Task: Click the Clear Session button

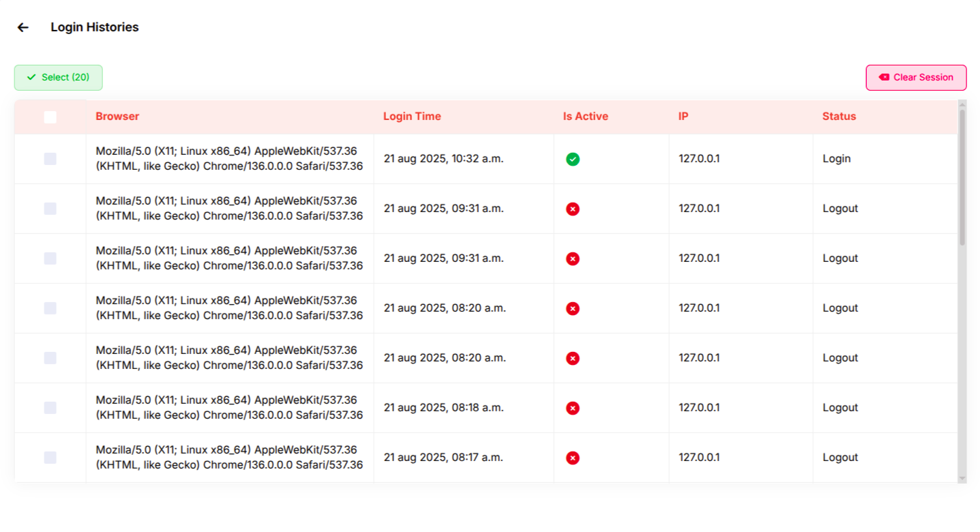Action: pyautogui.click(x=916, y=77)
